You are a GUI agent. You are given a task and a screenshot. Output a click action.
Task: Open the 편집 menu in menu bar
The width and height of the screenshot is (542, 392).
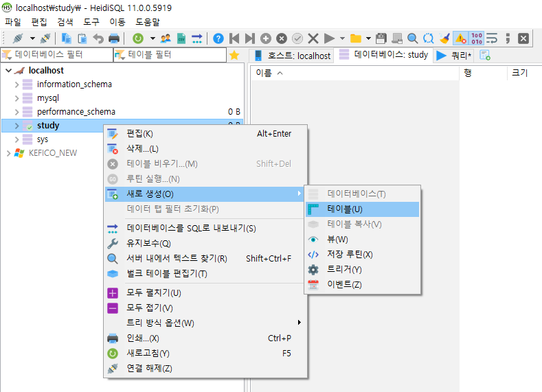pos(39,22)
